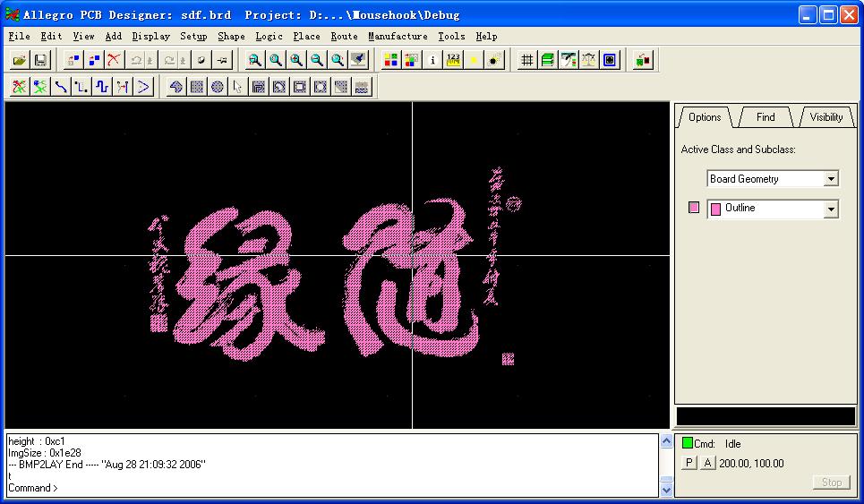Image resolution: width=864 pixels, height=504 pixels.
Task: Select the Add Connect route icon
Action: coord(61,87)
